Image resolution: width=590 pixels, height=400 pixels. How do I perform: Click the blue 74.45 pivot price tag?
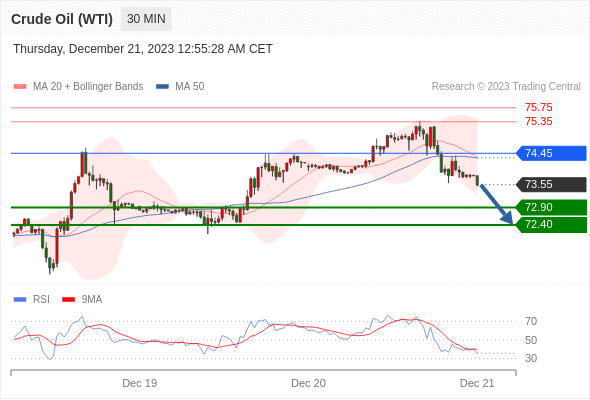pos(551,154)
